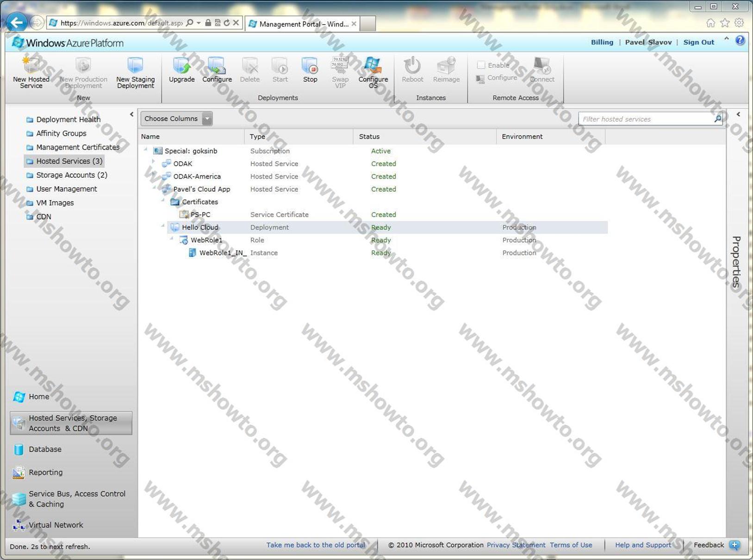This screenshot has width=753, height=560.
Task: Sort by the Name column header
Action: [x=192, y=137]
